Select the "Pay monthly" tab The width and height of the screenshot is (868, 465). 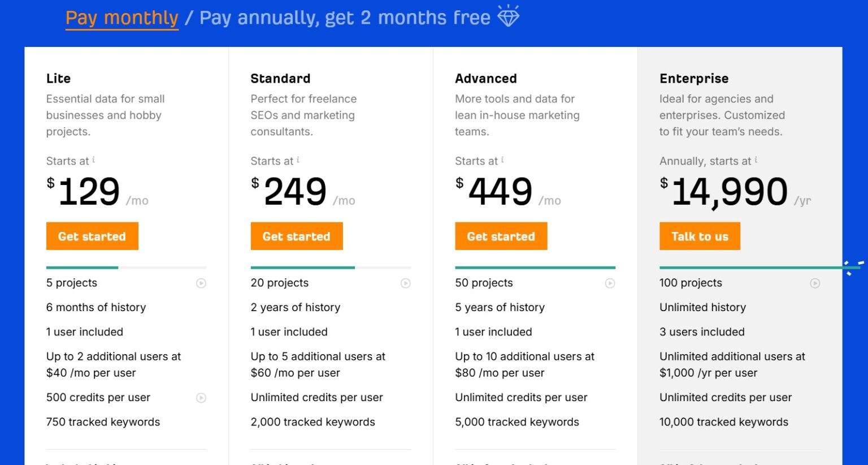[121, 18]
